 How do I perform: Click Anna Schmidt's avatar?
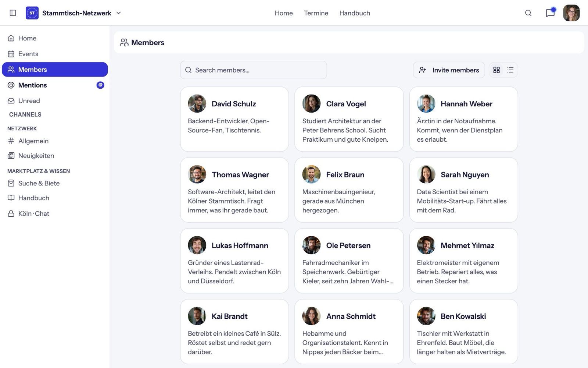(311, 316)
